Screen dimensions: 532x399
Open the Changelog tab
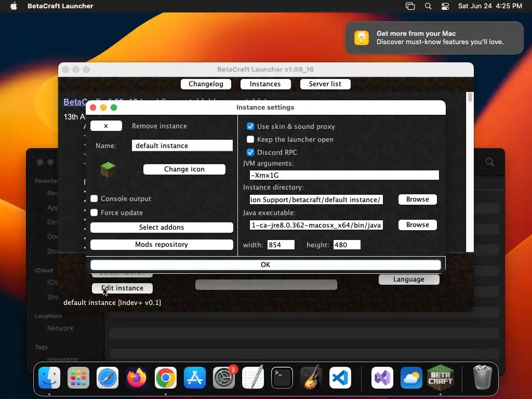coord(206,84)
